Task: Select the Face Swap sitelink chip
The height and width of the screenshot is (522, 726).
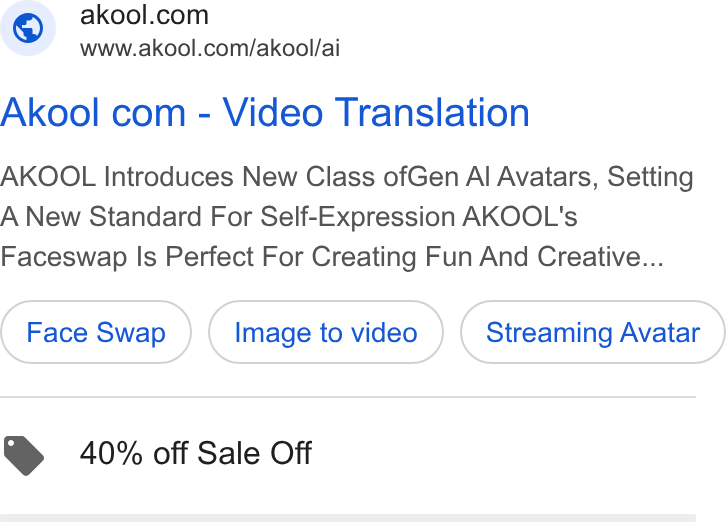Action: [96, 332]
